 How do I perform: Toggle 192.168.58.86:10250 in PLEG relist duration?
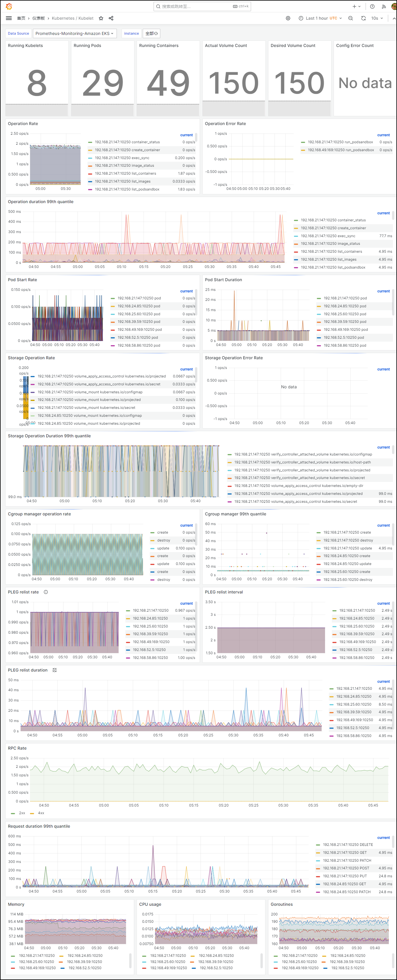tap(354, 736)
